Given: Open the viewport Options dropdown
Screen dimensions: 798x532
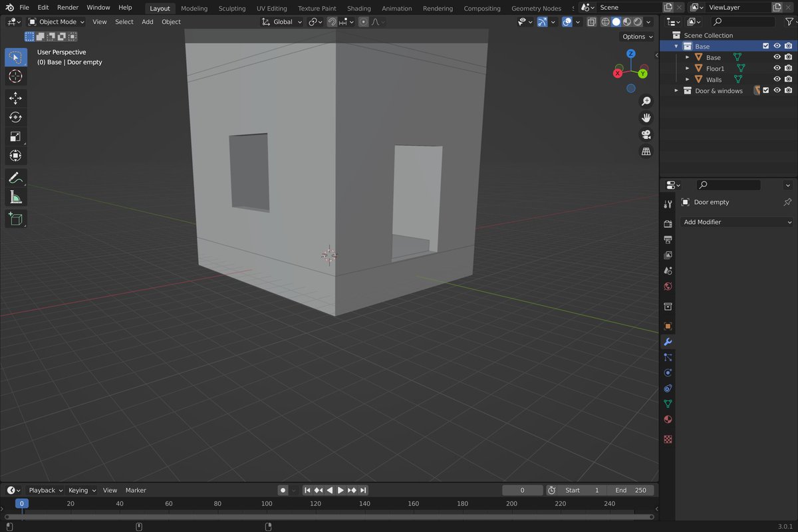Looking at the screenshot, I should (637, 37).
